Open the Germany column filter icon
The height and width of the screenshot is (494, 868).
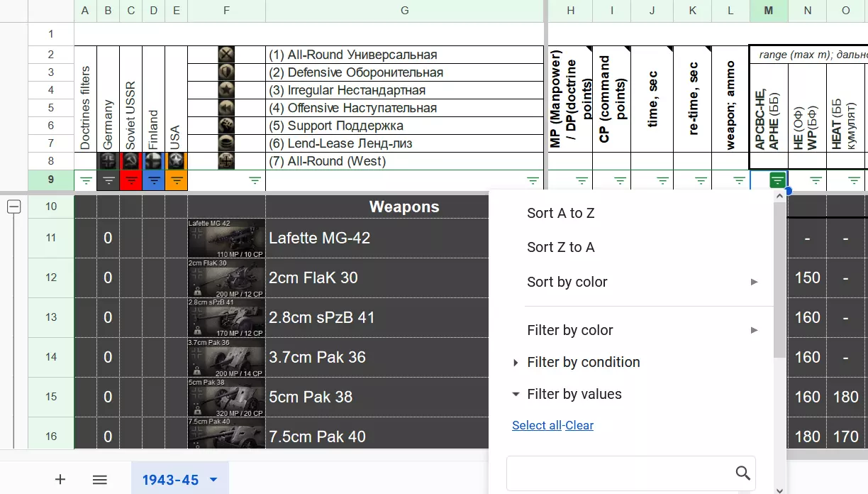click(x=108, y=180)
